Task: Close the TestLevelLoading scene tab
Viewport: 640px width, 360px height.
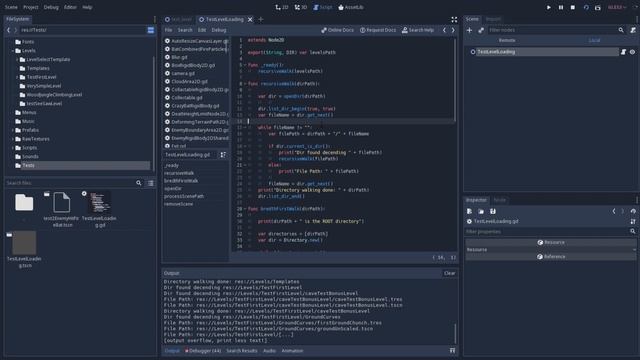Action: [250, 19]
